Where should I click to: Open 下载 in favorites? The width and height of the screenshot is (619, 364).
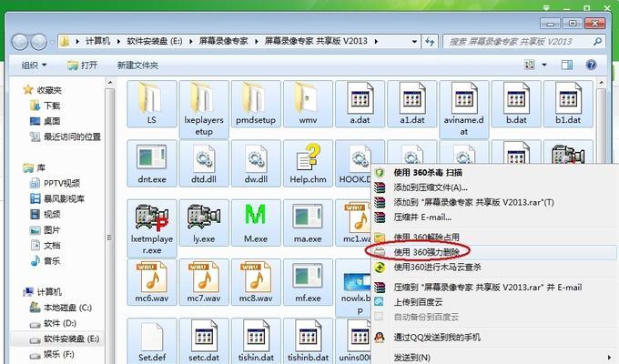coord(46,106)
